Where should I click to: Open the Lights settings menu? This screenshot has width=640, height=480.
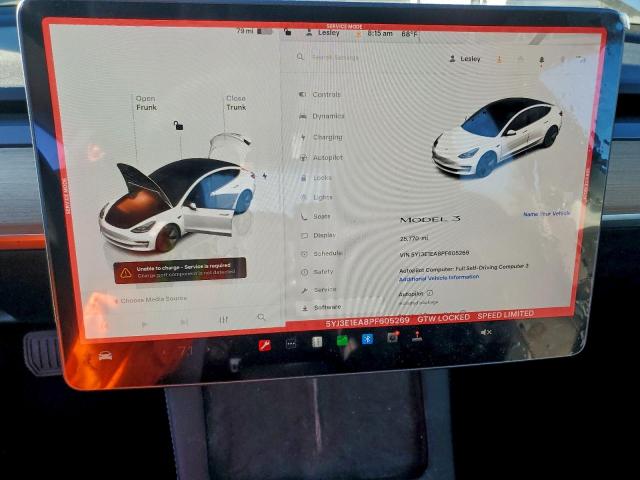318,198
